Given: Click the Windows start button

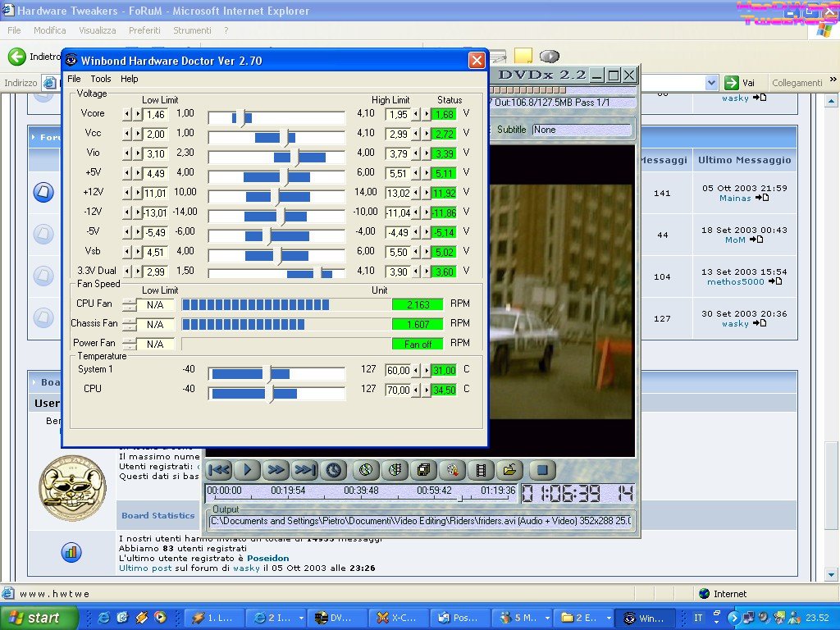Looking at the screenshot, I should pos(39,618).
